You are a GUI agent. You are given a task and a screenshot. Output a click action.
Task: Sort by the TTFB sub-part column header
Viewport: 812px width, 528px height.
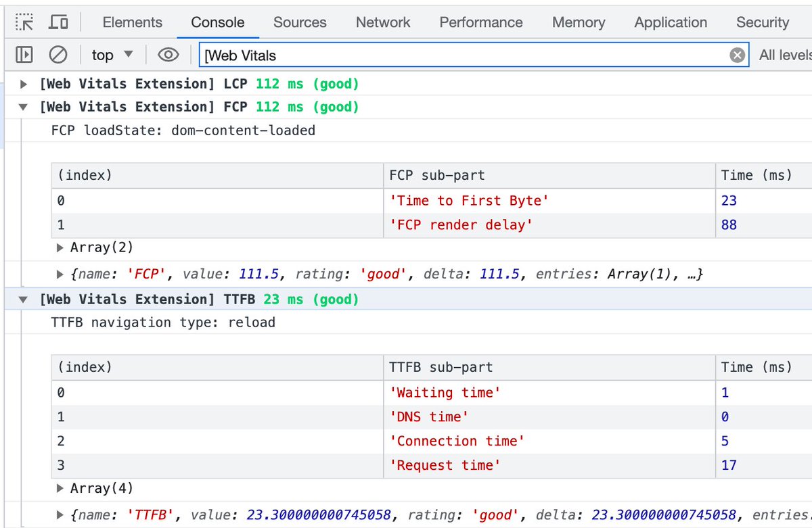click(x=549, y=368)
